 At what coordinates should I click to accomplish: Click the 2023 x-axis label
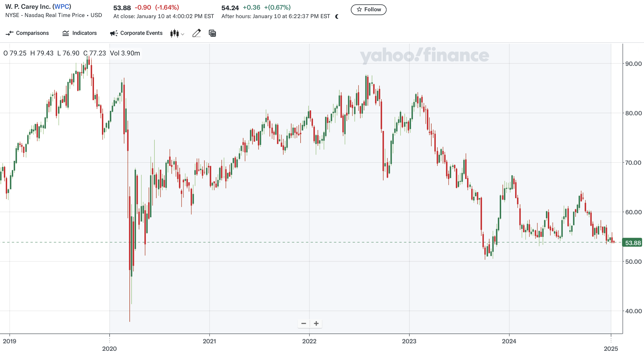[x=409, y=341]
